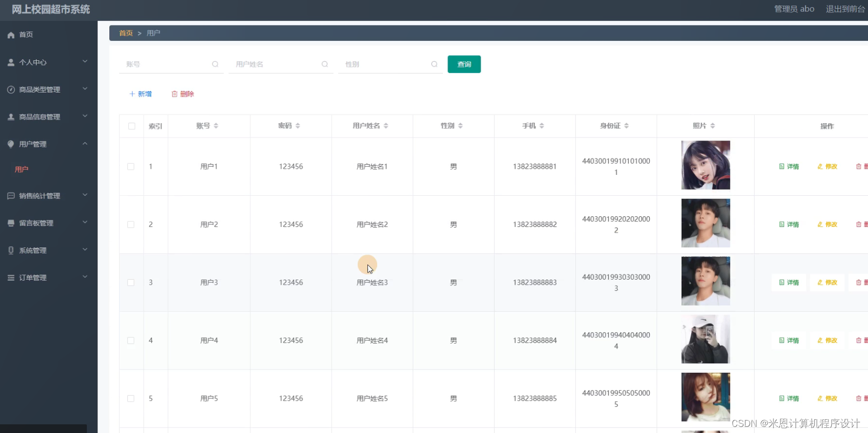
Task: Click search icon in 账号 field
Action: tap(215, 64)
